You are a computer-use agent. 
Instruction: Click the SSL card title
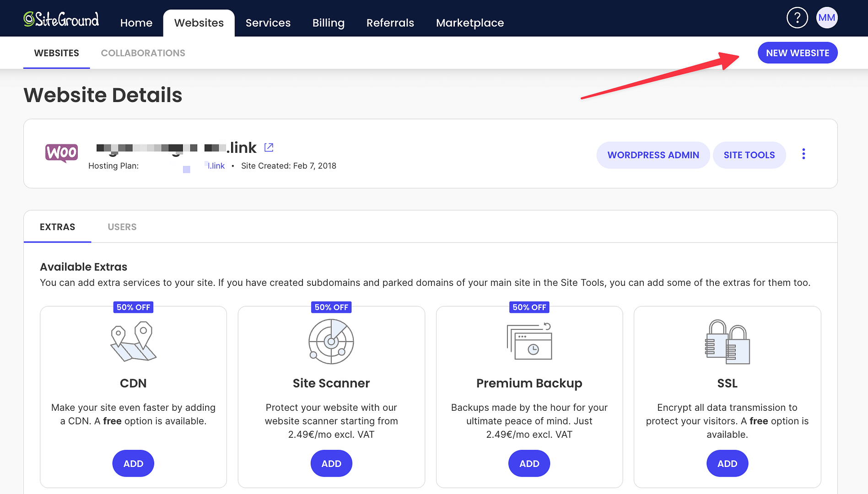(x=728, y=383)
